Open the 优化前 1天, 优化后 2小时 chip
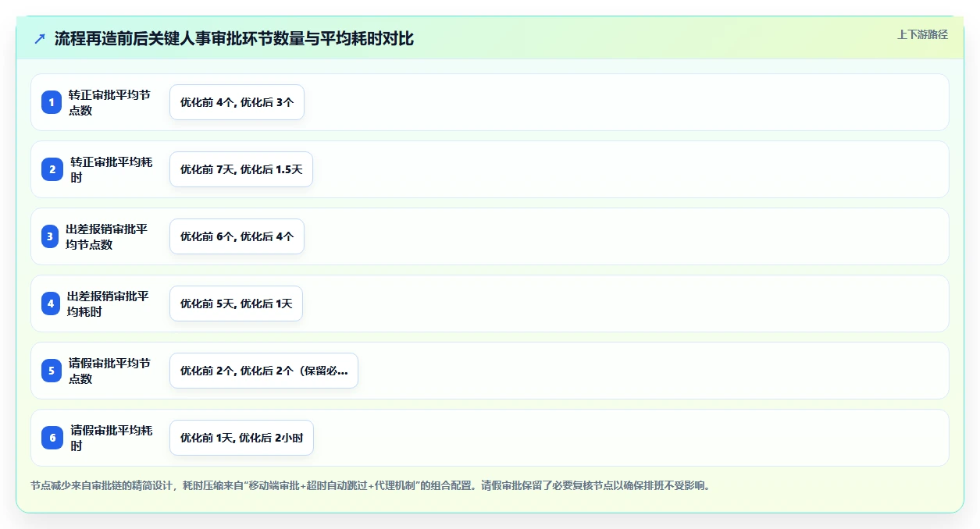This screenshot has width=980, height=529. click(241, 438)
